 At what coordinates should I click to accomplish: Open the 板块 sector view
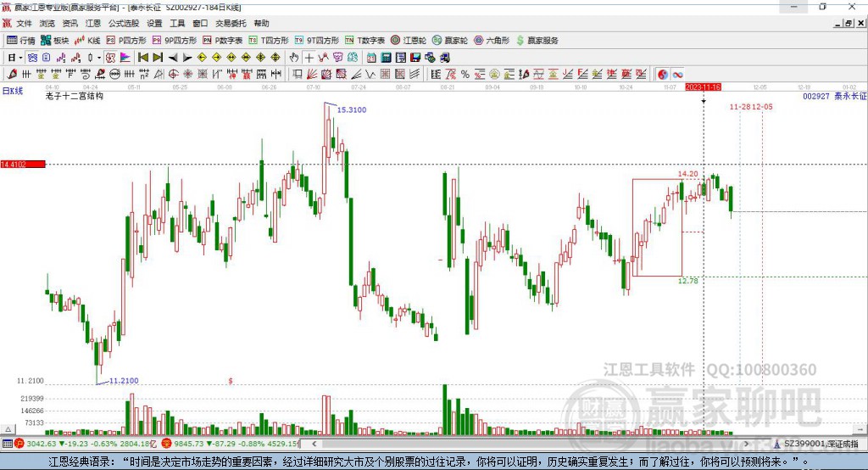pos(54,41)
